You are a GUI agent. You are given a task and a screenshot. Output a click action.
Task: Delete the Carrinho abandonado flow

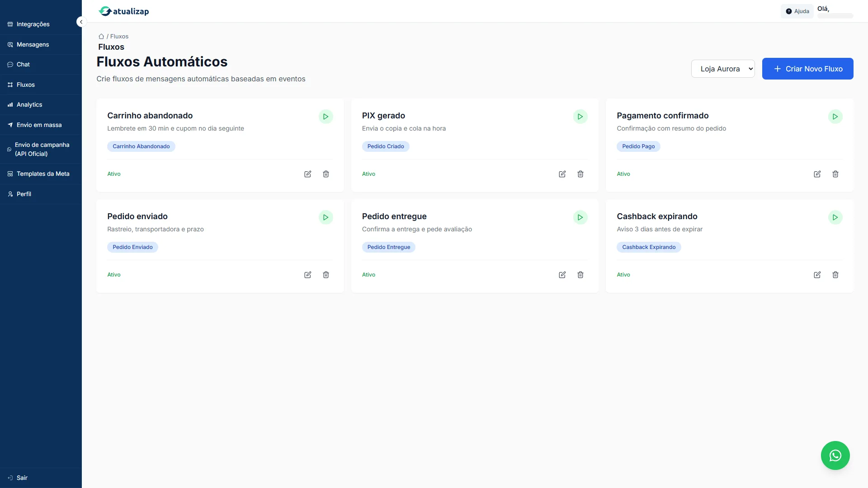click(326, 174)
